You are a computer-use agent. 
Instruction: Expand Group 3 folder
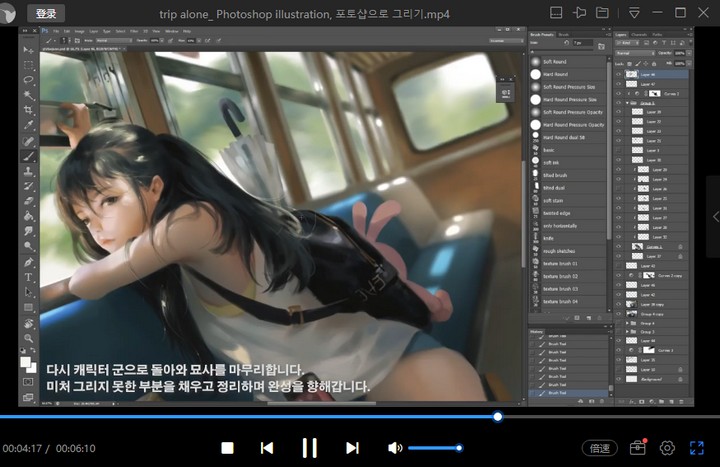(x=627, y=332)
